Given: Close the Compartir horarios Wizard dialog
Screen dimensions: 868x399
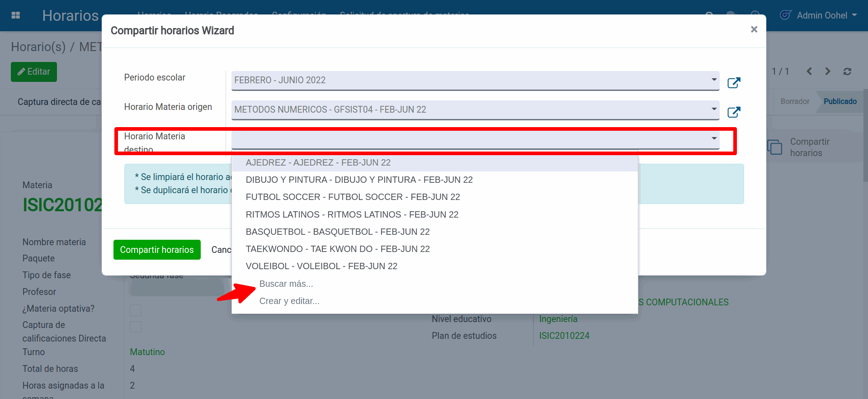Looking at the screenshot, I should point(754,29).
